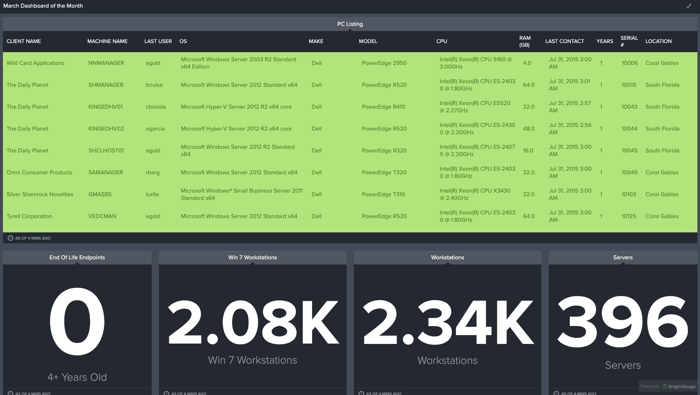Viewport: 700px width, 395px height.
Task: Click Silver Shamrock Novelties client cell
Action: coord(40,194)
